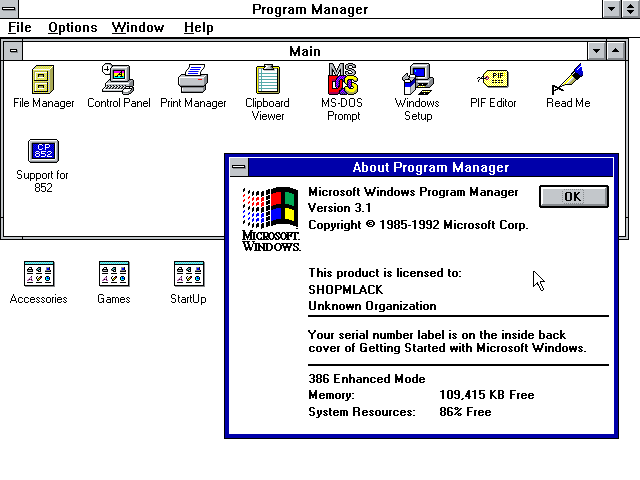The height and width of the screenshot is (480, 640).
Task: Open the Options menu
Action: click(x=73, y=27)
